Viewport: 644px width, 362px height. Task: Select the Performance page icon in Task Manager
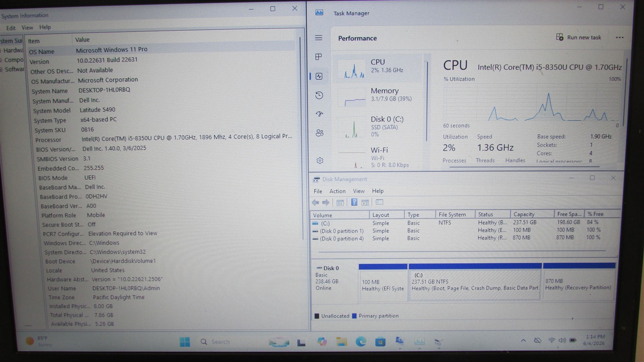click(x=319, y=76)
